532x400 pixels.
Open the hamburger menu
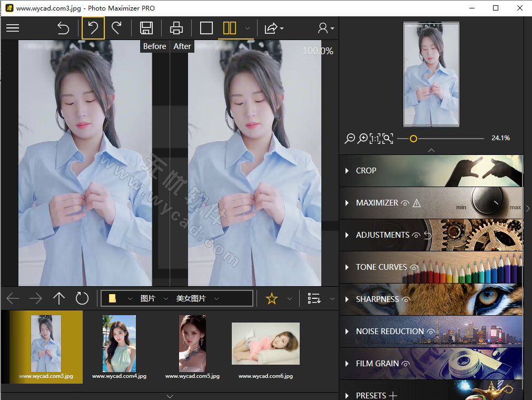click(12, 28)
